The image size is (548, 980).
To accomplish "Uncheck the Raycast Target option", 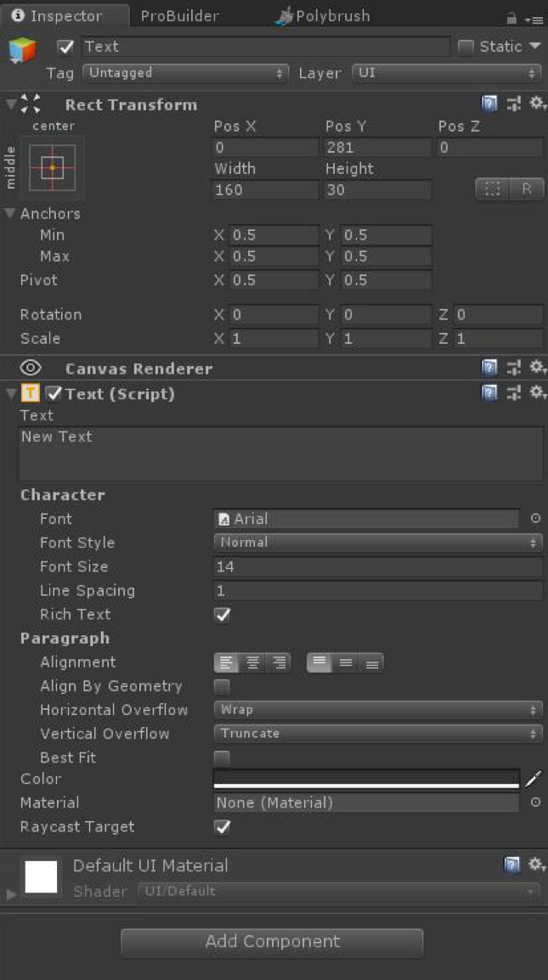I will tap(221, 826).
